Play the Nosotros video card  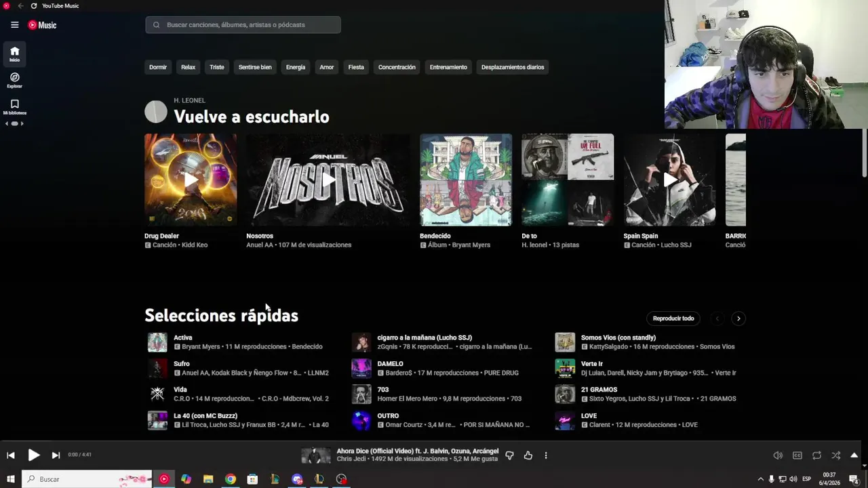328,180
